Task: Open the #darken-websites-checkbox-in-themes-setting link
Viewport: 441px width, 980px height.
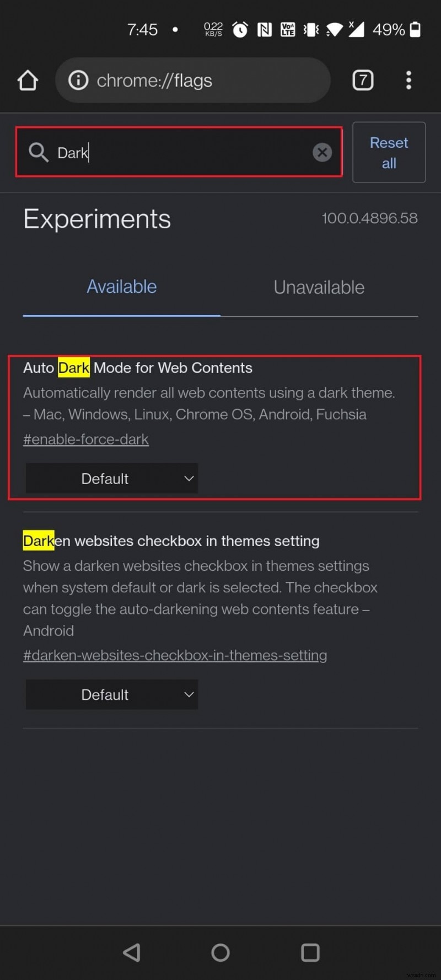Action: point(175,655)
